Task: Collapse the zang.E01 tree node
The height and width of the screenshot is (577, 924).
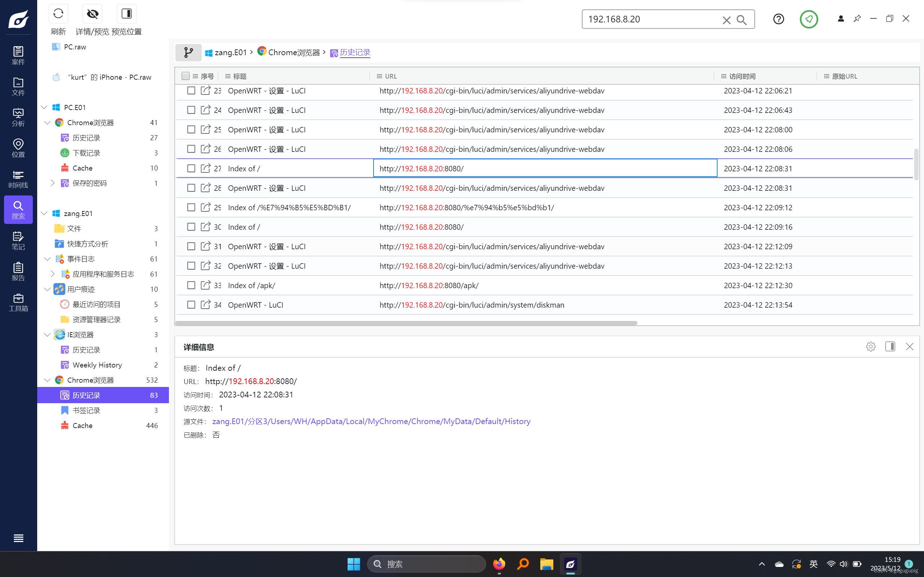Action: pos(44,213)
